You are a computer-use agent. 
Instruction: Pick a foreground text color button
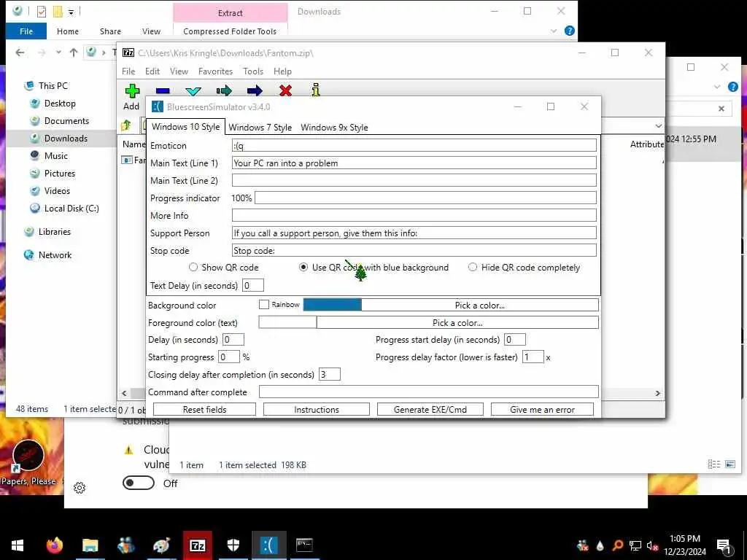[457, 323]
